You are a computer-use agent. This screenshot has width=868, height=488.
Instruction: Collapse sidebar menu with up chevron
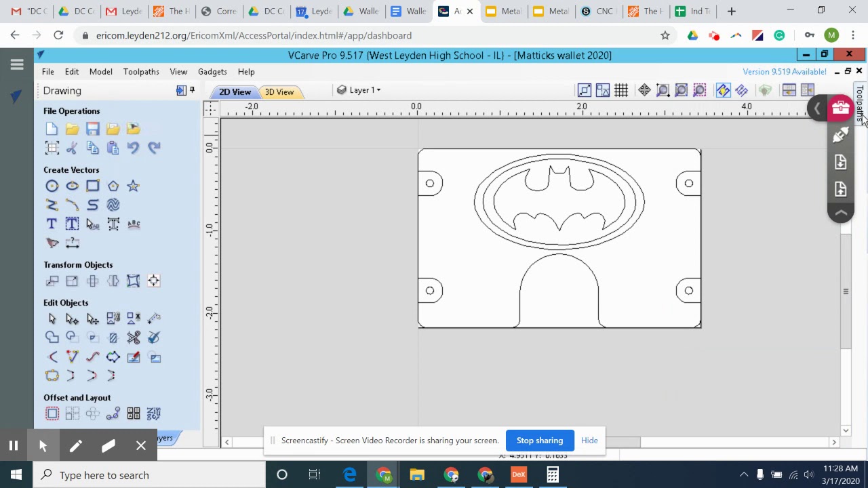pos(841,213)
